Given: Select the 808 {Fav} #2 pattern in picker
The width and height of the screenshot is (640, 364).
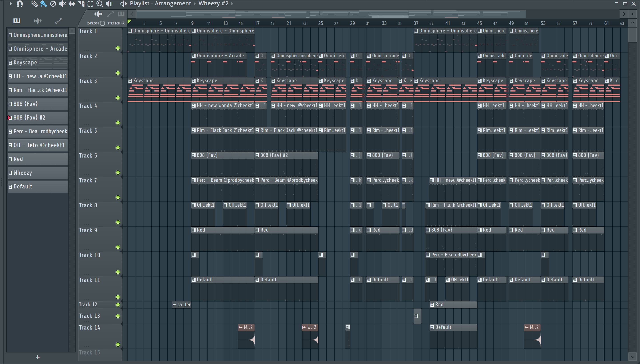Looking at the screenshot, I should (x=38, y=118).
